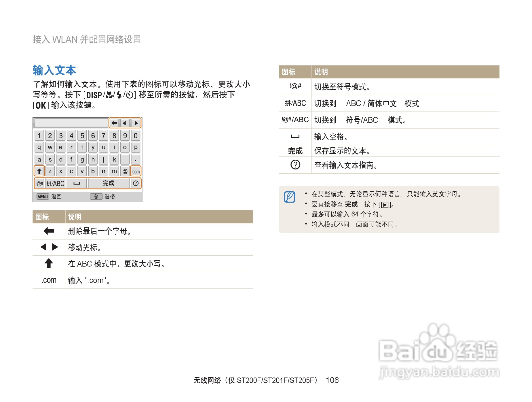Tap the letter p key
532x402 pixels.
point(136,147)
